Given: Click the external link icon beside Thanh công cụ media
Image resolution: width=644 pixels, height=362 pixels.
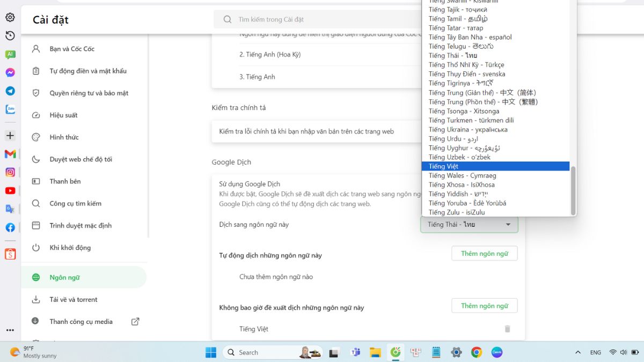Looking at the screenshot, I should pos(135,322).
